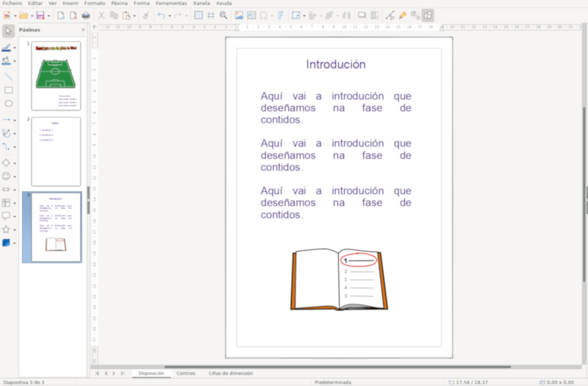Image resolution: width=588 pixels, height=386 pixels.
Task: Switch to the Controis layer tab
Action: tap(185, 374)
